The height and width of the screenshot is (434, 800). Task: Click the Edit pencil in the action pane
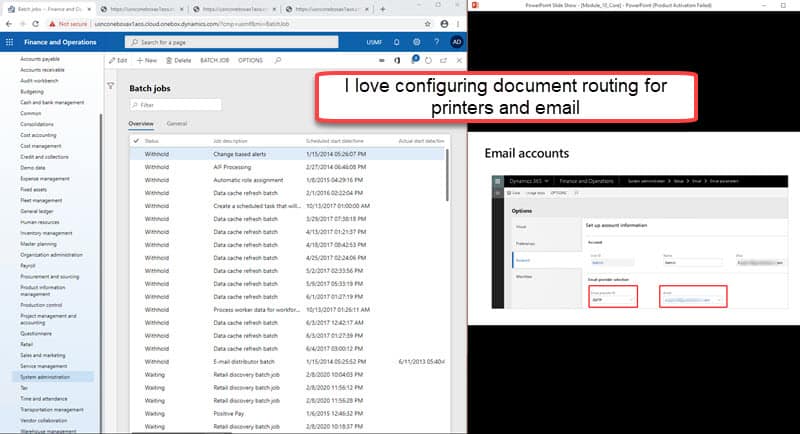(x=118, y=60)
